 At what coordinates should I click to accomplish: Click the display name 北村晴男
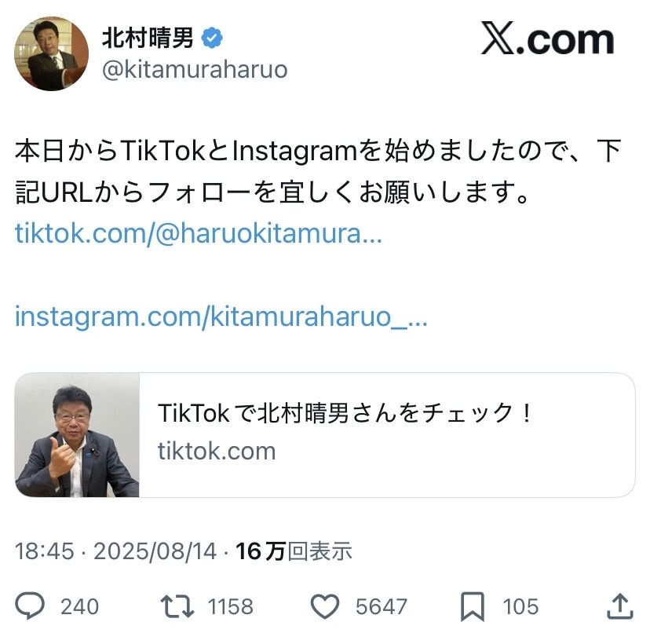click(148, 37)
